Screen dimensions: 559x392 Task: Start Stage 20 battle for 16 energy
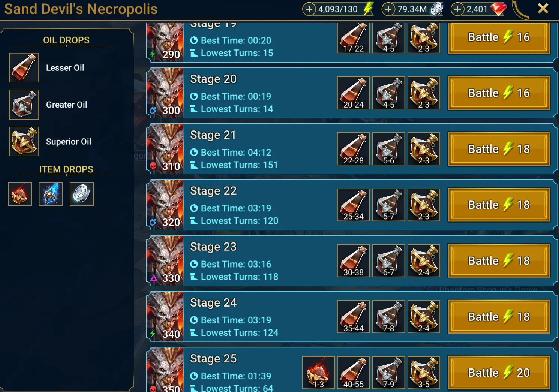point(499,93)
